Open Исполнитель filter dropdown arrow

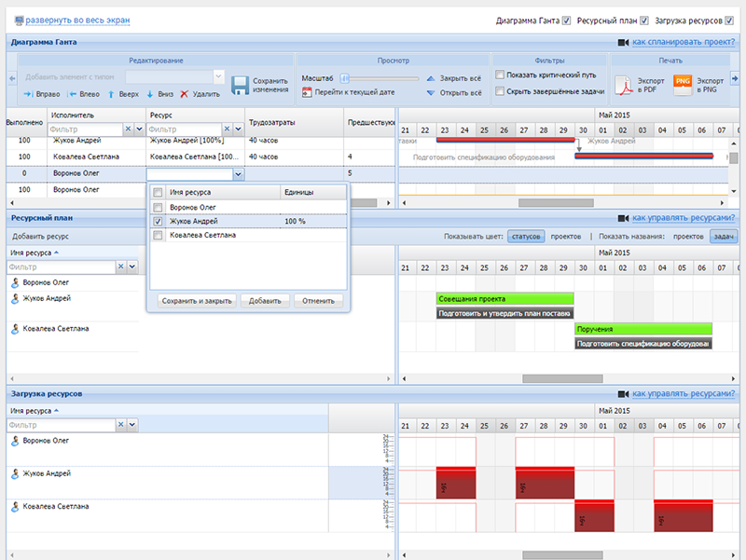coord(140,130)
